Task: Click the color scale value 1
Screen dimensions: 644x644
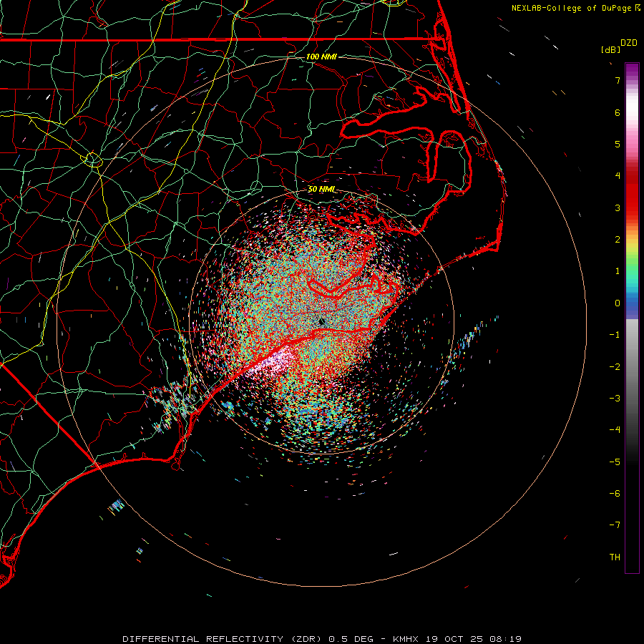Action: (x=618, y=271)
